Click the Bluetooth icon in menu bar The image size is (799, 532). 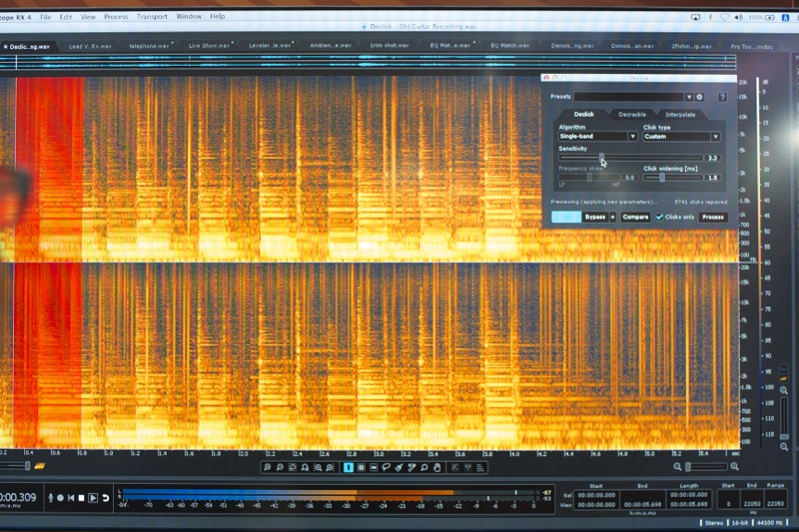point(710,17)
